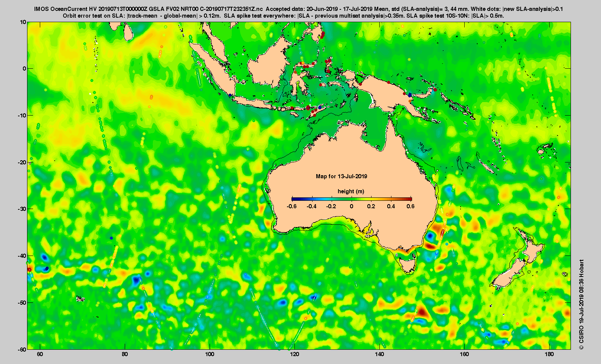This screenshot has width=601, height=364.
Task: Click the height colorbar gradient strip
Action: point(352,199)
